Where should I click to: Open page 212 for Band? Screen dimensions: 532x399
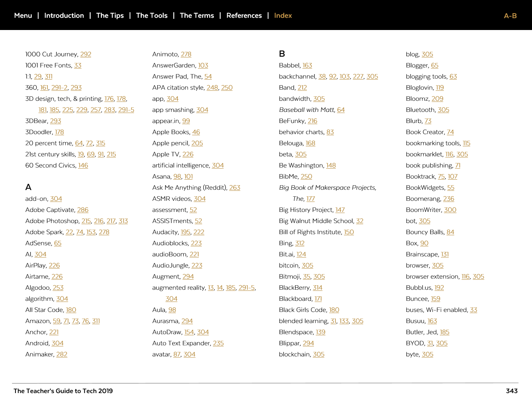coord(302,87)
